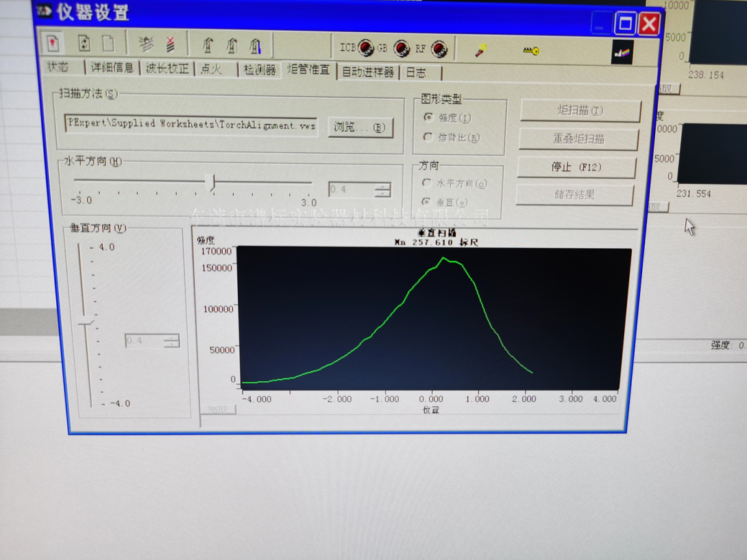Click the horizontal direction value spinner arrows

(382, 189)
